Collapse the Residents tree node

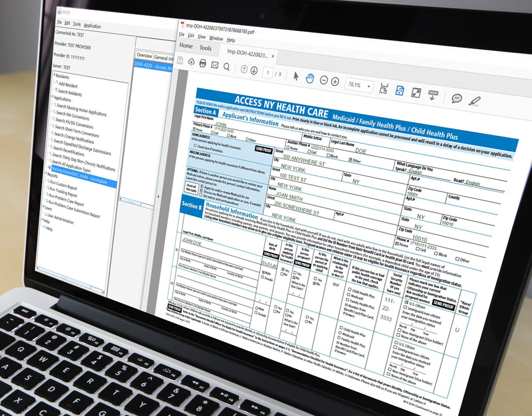pyautogui.click(x=54, y=75)
